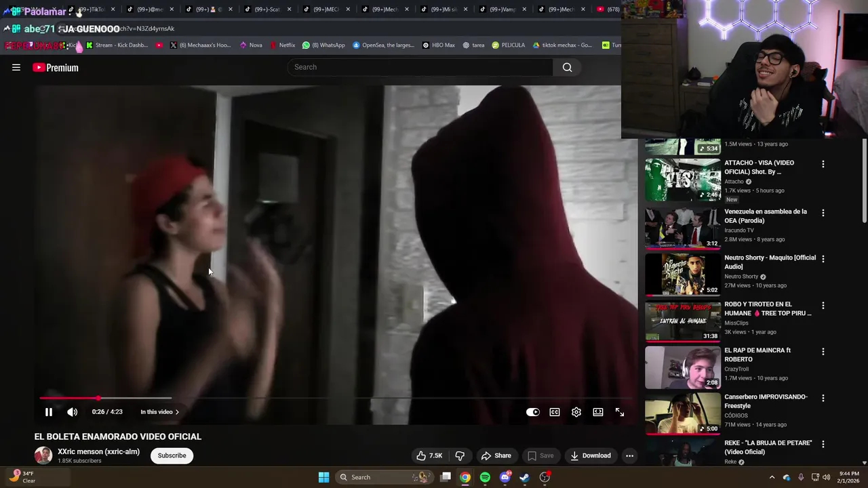Open Iracundo TV channel name
Image resolution: width=868 pixels, height=488 pixels.
point(738,230)
